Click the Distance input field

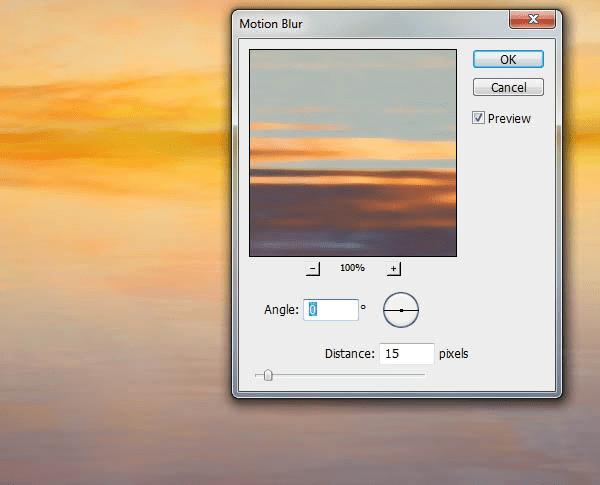coord(407,354)
